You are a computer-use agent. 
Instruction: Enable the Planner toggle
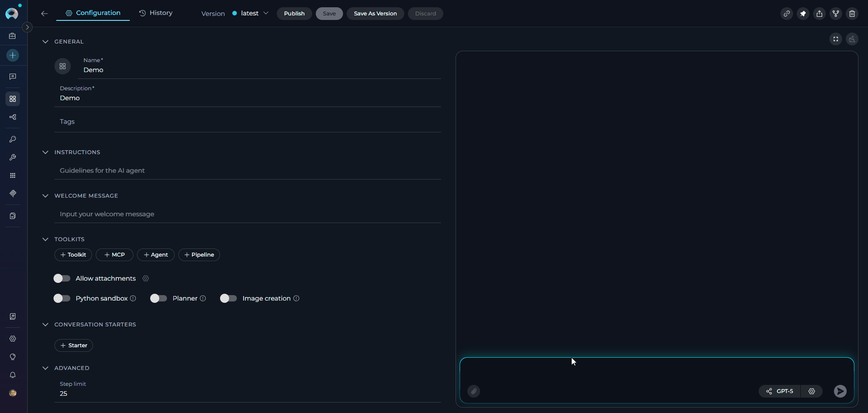click(x=158, y=298)
